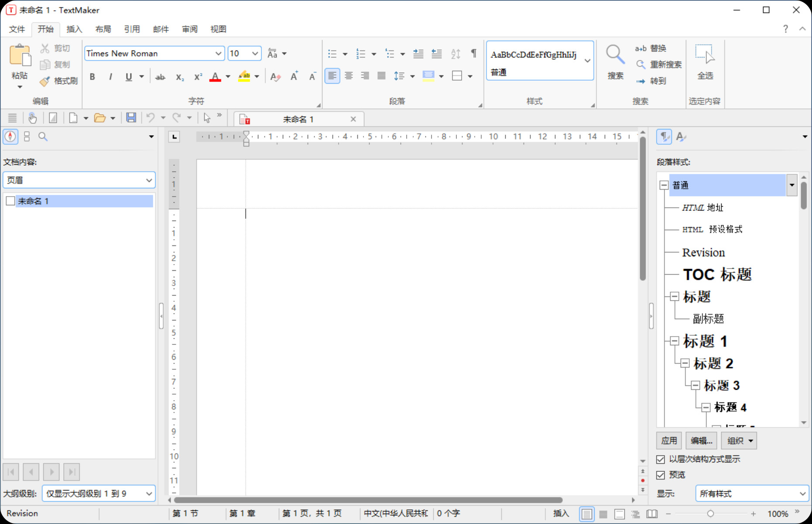Toggle Strikethrough formatting
Viewport: 812px width, 524px height.
tap(160, 77)
